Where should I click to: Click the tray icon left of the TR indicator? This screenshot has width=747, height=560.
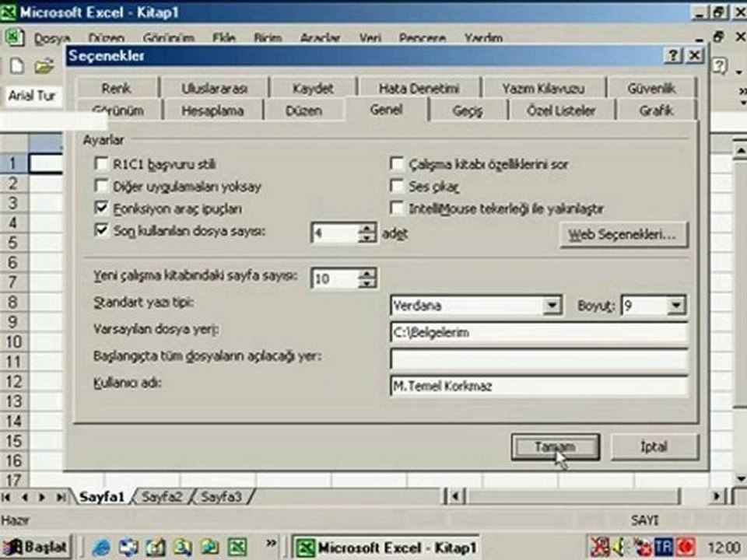point(644,547)
